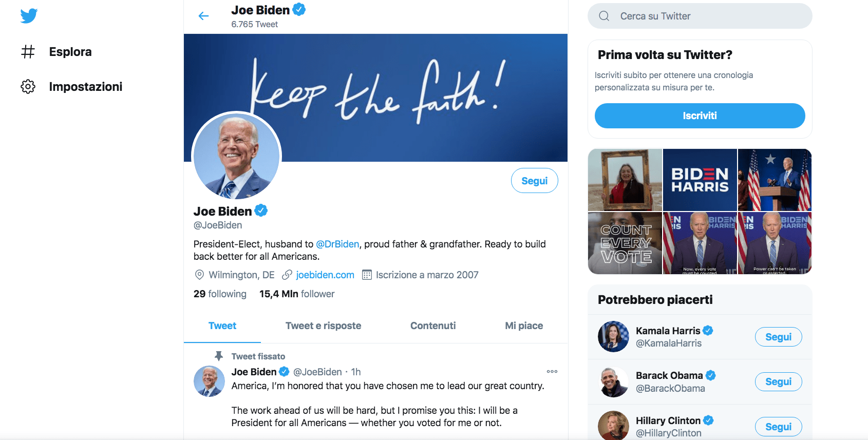Follow Kamala Harris via Segui
The image size is (868, 440).
[x=778, y=337]
